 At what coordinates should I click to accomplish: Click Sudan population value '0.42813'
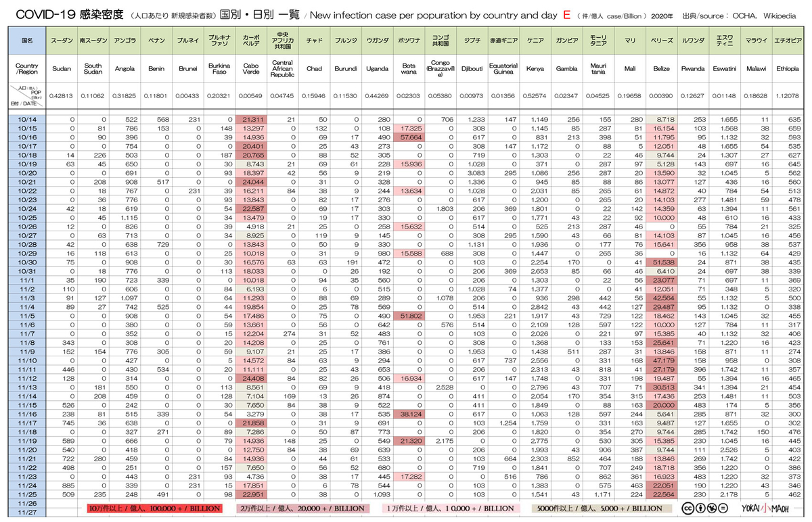pos(62,95)
